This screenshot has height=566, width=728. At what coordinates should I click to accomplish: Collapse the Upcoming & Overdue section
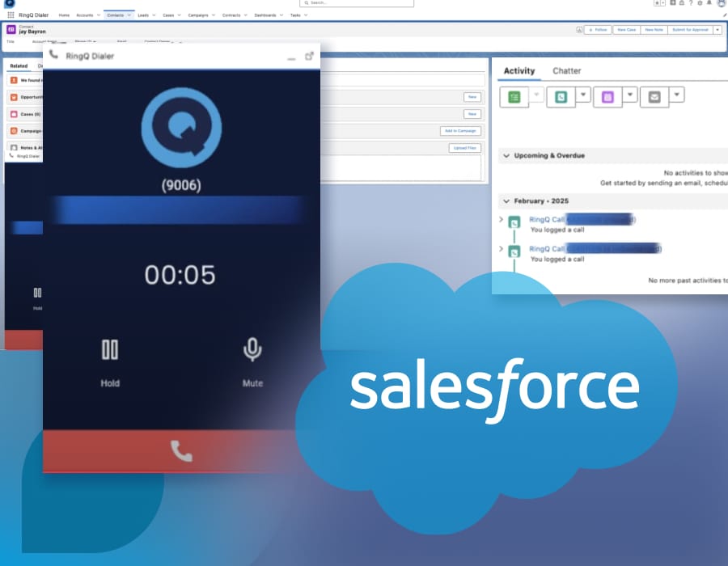[x=506, y=155]
